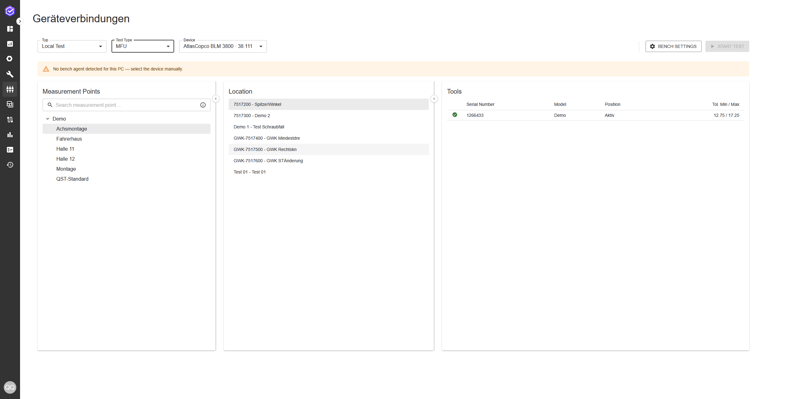Open the circular ring icon in sidebar
The width and height of the screenshot is (800, 399).
click(x=10, y=59)
